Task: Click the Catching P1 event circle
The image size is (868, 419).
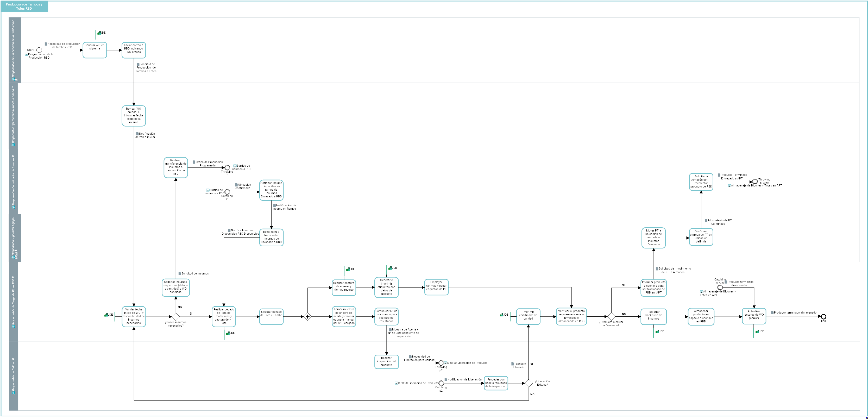Action: (227, 192)
